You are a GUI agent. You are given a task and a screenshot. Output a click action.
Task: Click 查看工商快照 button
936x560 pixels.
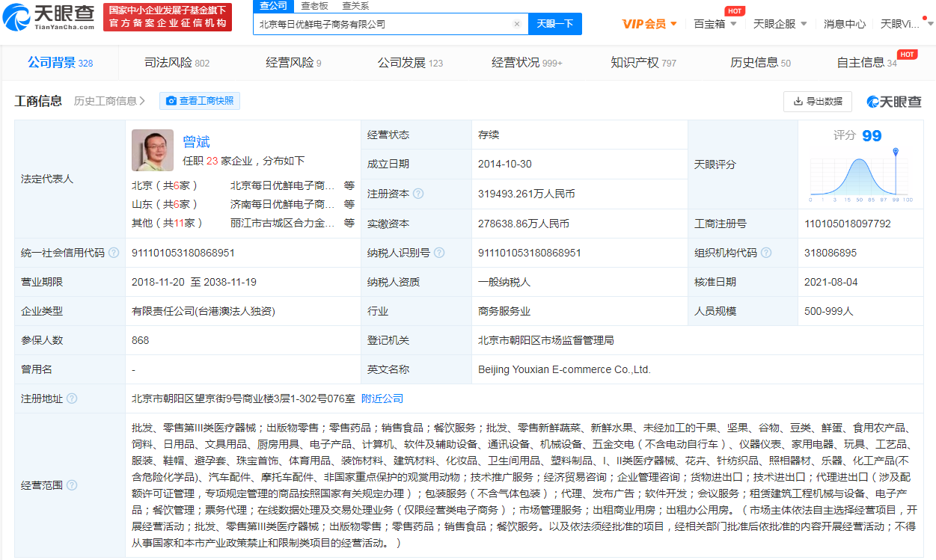pos(200,101)
